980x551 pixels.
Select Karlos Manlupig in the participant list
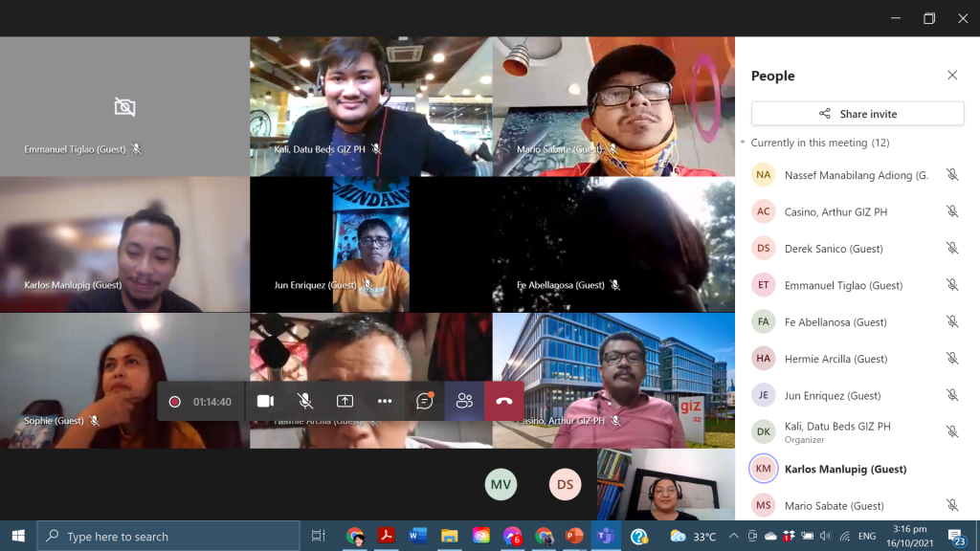tap(845, 470)
